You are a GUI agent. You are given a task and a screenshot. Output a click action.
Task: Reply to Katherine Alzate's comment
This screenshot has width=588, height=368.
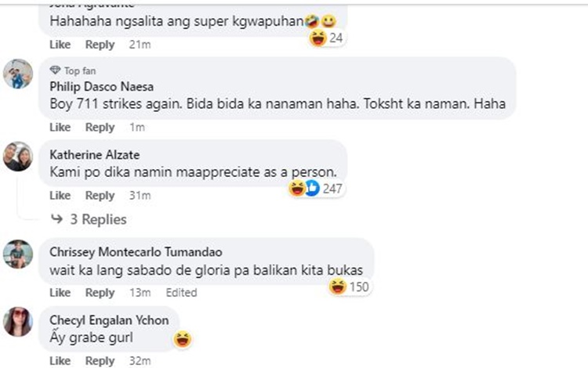point(100,195)
